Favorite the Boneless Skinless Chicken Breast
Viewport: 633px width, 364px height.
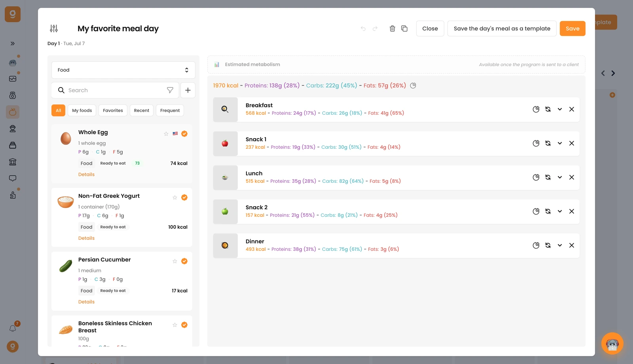point(175,325)
